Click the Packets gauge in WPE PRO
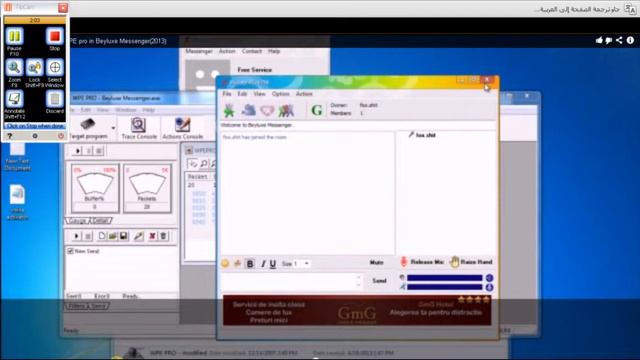 [x=147, y=188]
